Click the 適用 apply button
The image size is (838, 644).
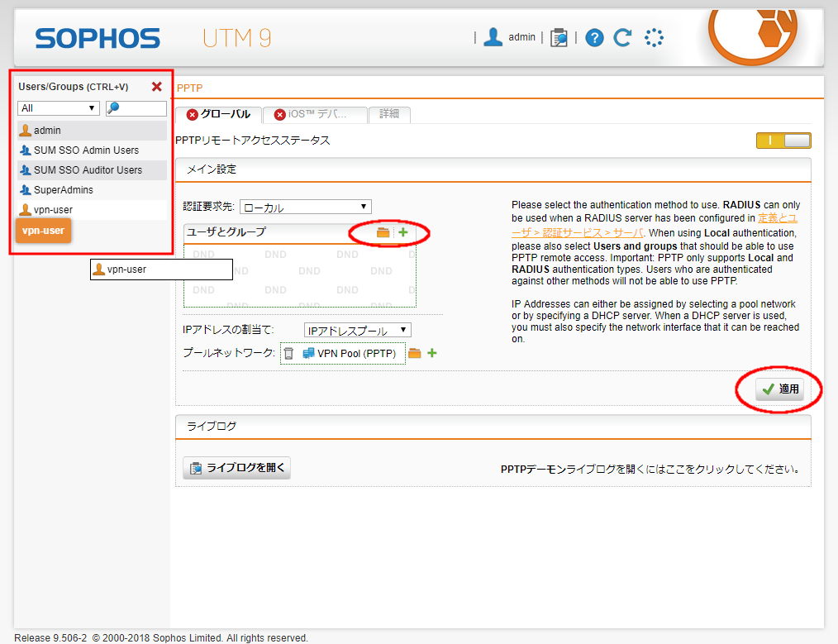[779, 389]
